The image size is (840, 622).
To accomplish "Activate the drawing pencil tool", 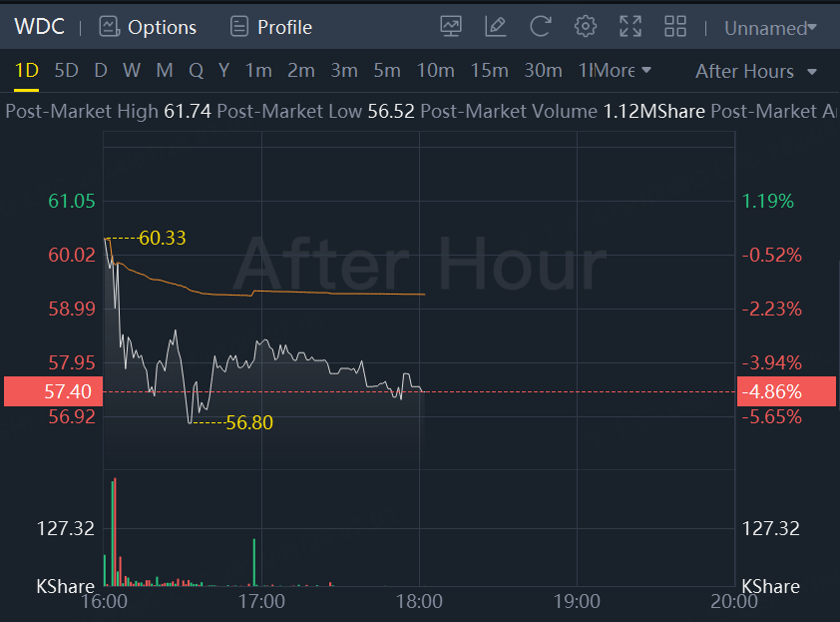I will click(496, 27).
